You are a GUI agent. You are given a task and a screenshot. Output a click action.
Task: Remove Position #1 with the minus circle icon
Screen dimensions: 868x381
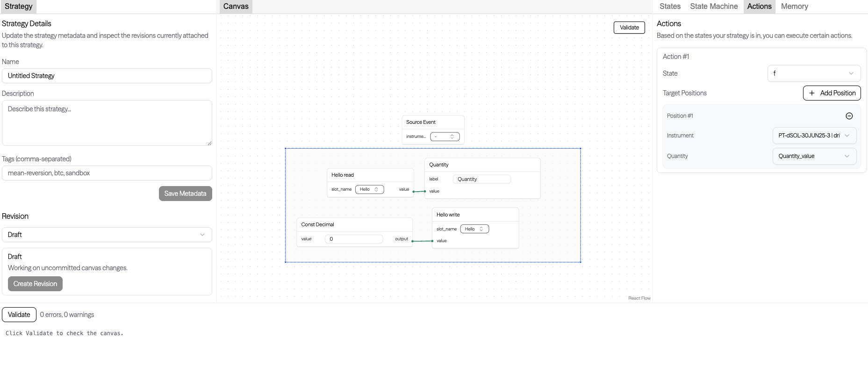pos(849,116)
